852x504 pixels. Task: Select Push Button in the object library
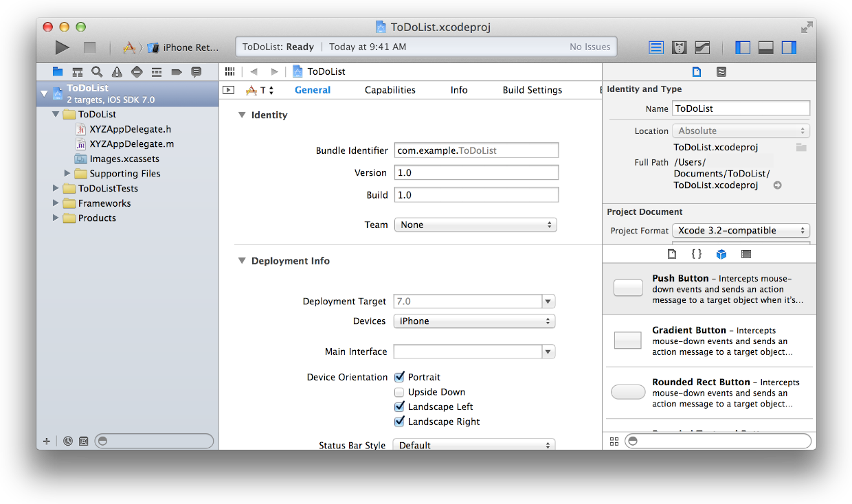click(709, 288)
